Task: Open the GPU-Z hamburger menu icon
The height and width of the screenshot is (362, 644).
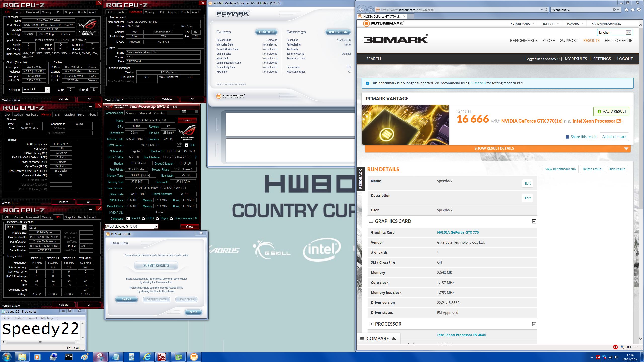Action: pyautogui.click(x=196, y=112)
